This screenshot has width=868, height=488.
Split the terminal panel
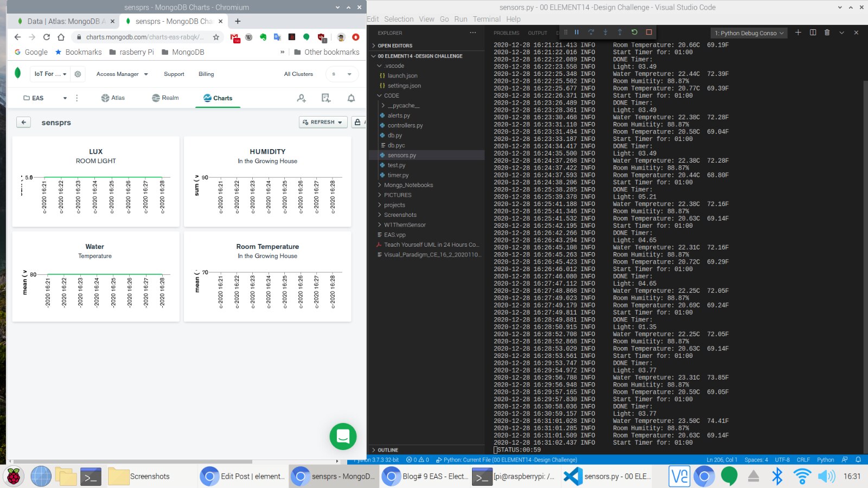point(813,33)
